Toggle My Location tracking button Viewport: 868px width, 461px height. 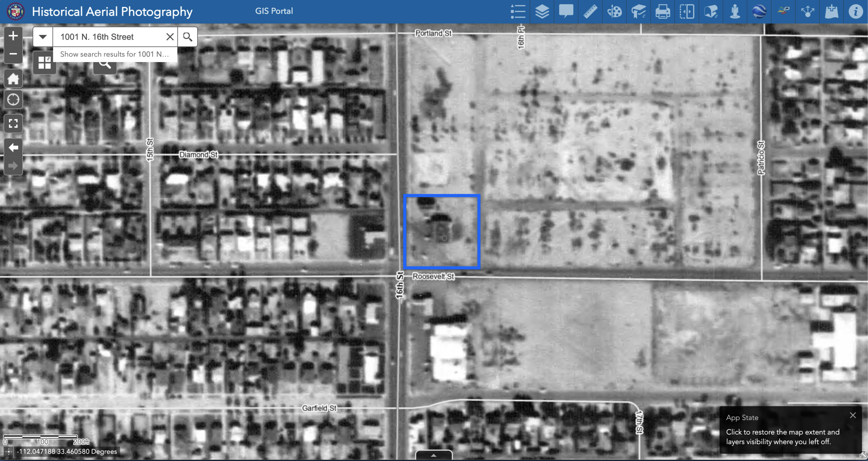(13, 100)
